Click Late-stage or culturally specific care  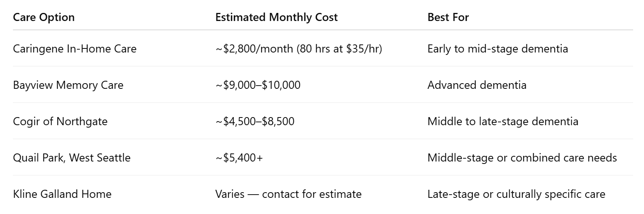[516, 194]
